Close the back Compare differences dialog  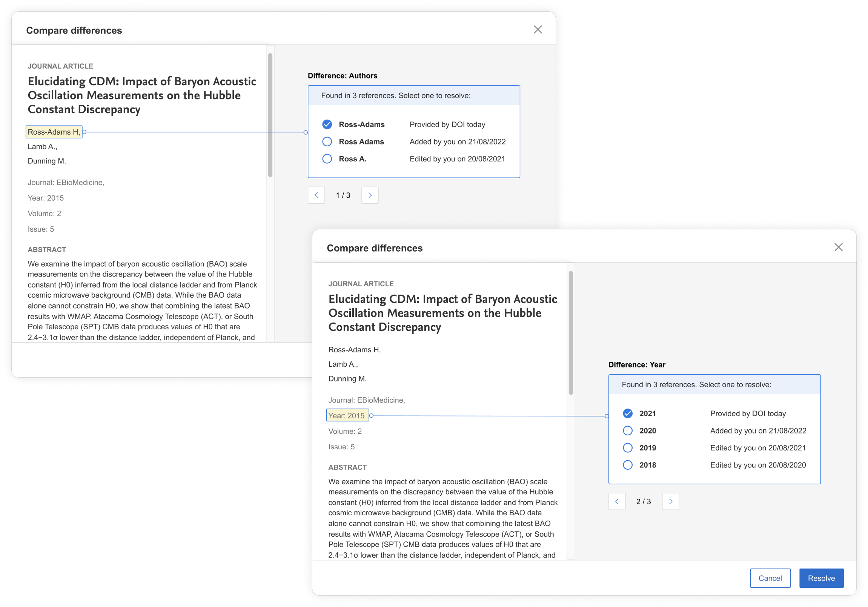[538, 29]
